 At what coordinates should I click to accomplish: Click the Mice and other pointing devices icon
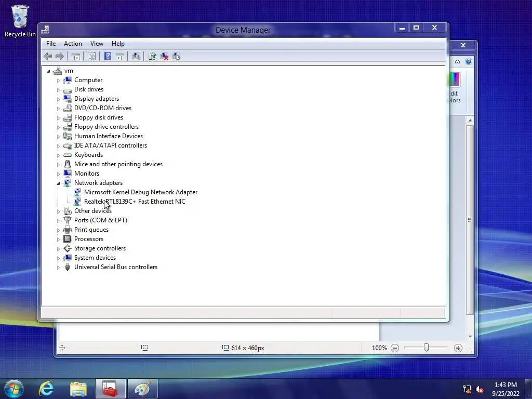tap(68, 164)
